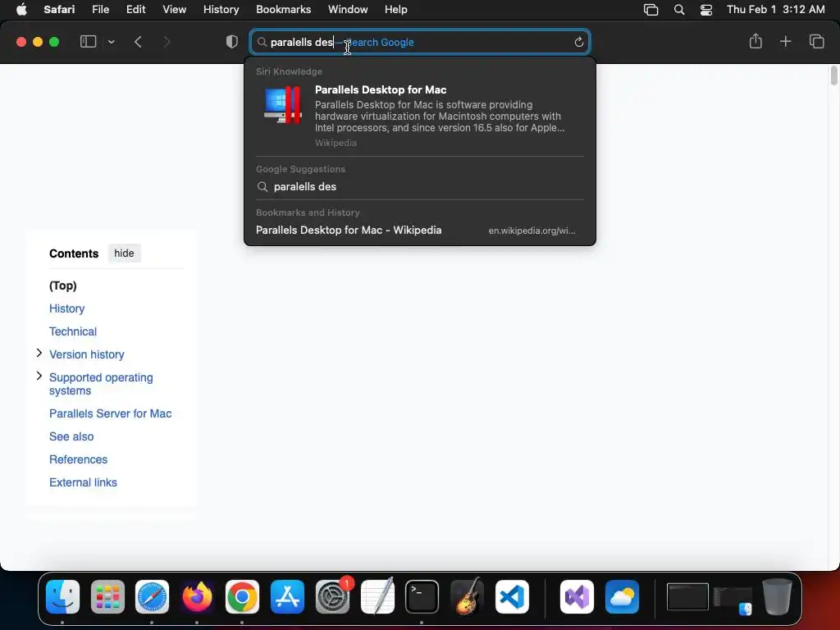Open Safari from the Dock
Screen dimensions: 840x630
(152, 597)
